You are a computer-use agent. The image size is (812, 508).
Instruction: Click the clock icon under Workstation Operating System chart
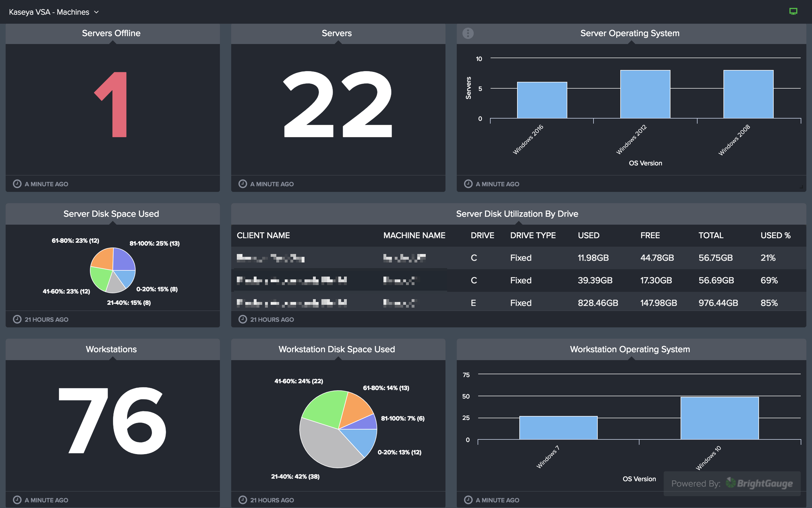[x=468, y=500]
